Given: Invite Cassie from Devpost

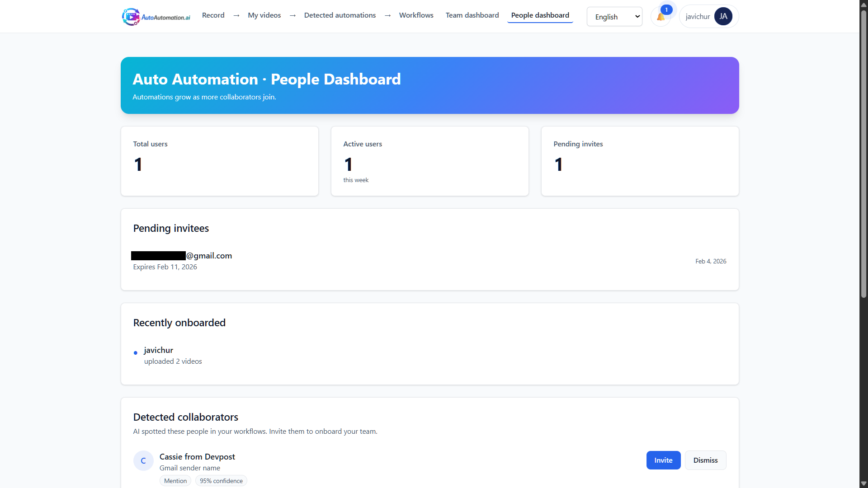Looking at the screenshot, I should tap(663, 460).
